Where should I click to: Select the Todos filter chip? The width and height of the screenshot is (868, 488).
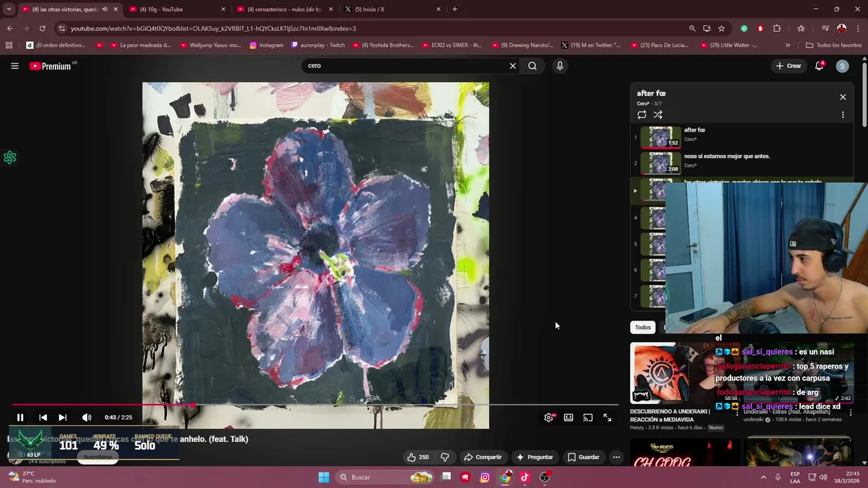click(643, 327)
